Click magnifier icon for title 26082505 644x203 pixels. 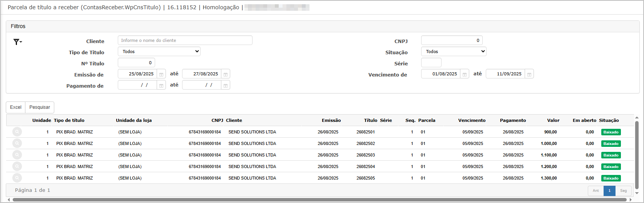pyautogui.click(x=17, y=178)
